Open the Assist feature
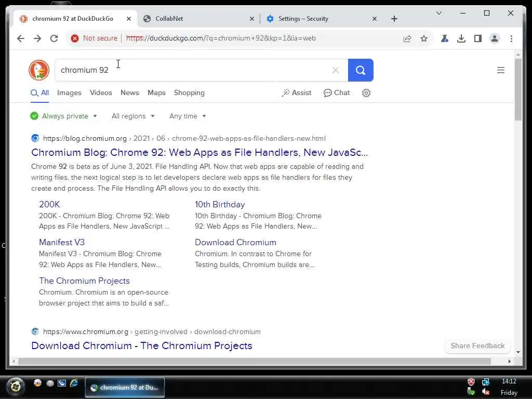This screenshot has width=532, height=399. tap(296, 93)
